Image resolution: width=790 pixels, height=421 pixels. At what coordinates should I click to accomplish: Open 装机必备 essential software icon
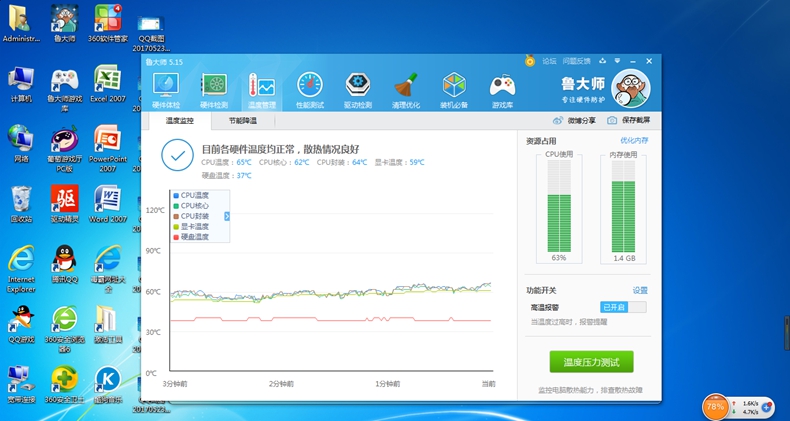pos(454,88)
